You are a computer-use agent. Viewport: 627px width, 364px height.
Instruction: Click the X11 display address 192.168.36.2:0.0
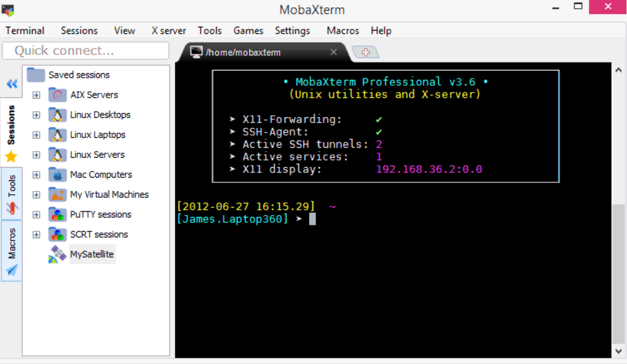429,170
